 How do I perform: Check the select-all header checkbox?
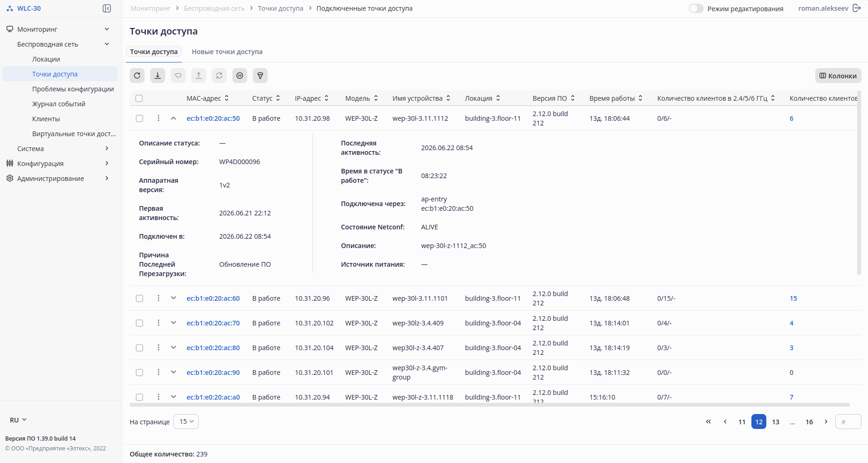click(x=139, y=98)
